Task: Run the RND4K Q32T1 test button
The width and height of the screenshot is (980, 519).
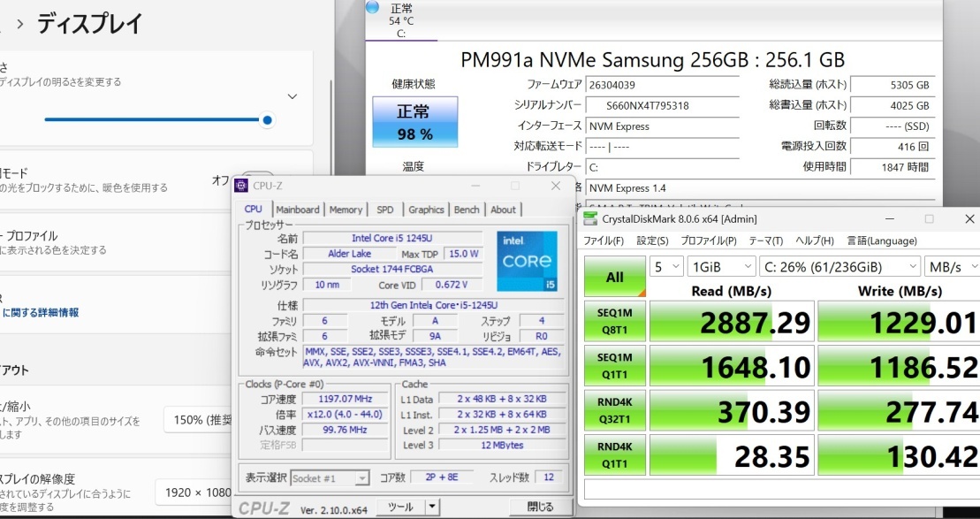Action: click(x=615, y=411)
